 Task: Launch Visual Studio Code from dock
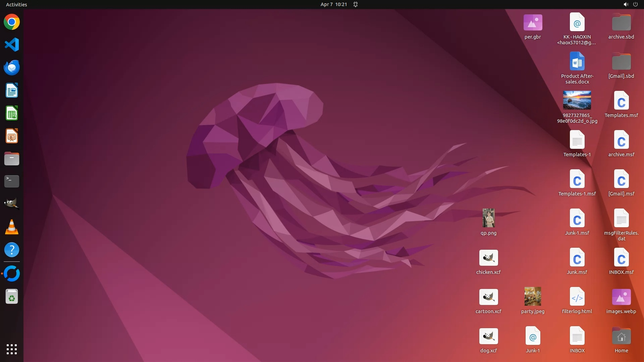(12, 45)
